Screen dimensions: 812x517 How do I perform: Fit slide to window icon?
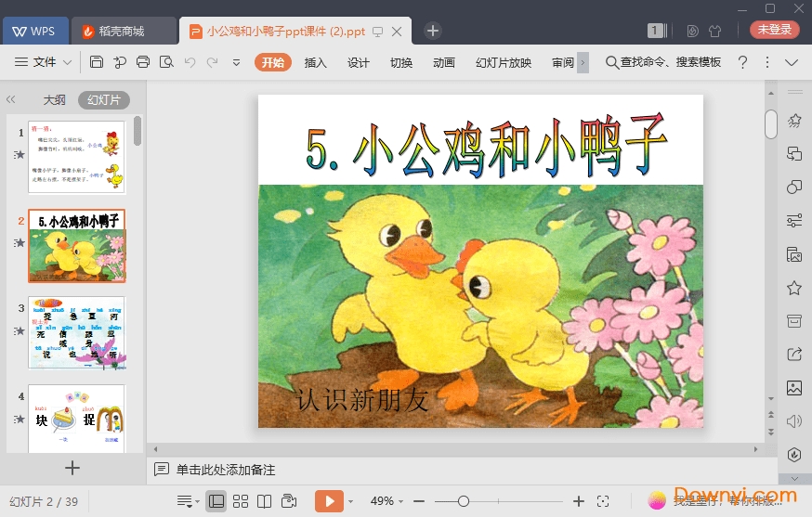(x=602, y=501)
